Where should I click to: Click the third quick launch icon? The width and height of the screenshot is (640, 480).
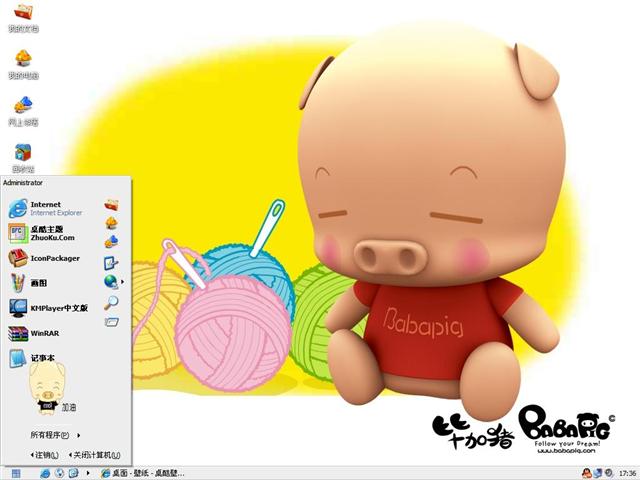pos(74,473)
